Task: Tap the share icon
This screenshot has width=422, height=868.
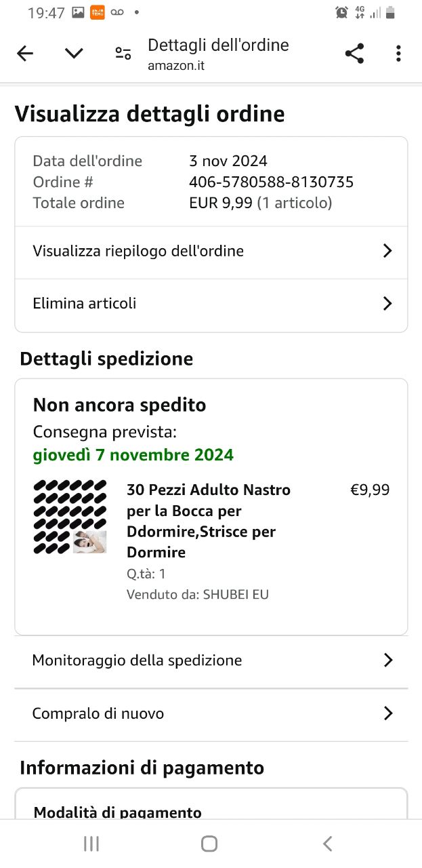Action: [354, 54]
